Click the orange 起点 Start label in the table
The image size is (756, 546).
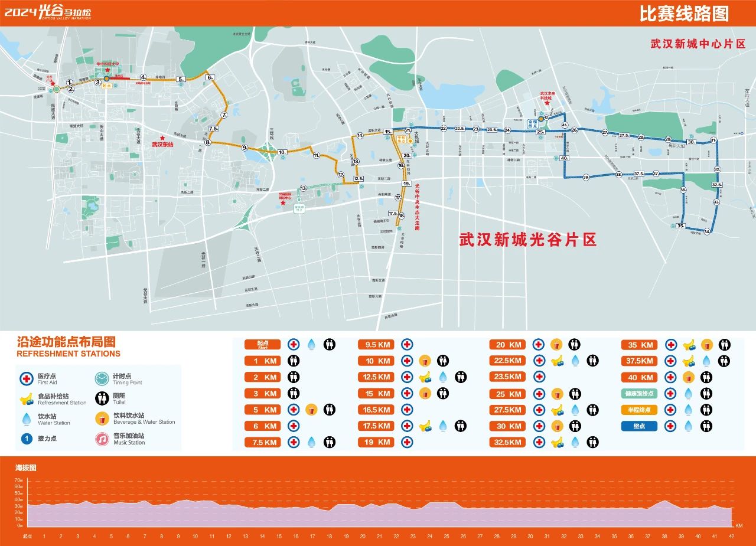[263, 344]
